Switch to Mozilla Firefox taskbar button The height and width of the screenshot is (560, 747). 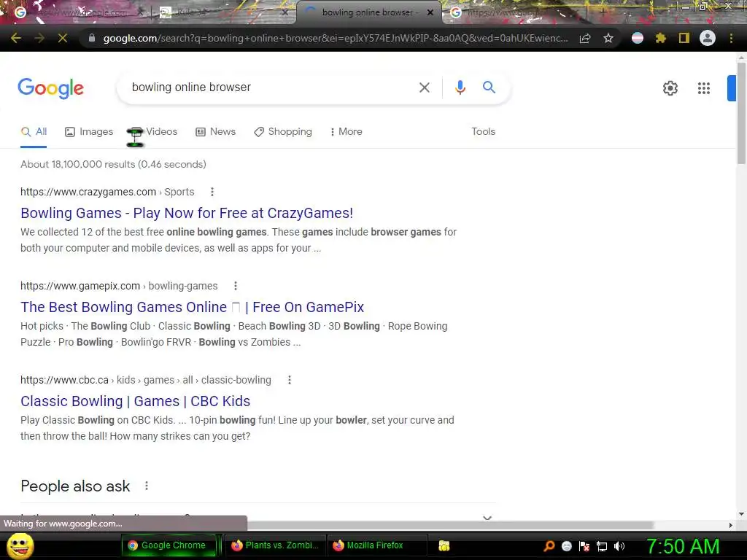[x=377, y=545]
